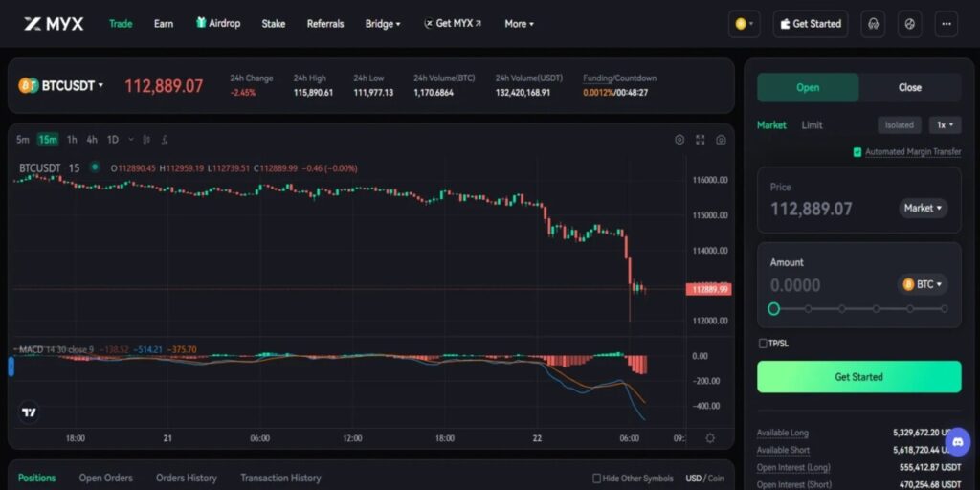
Task: Click the chart settings gear icon
Action: (x=679, y=140)
